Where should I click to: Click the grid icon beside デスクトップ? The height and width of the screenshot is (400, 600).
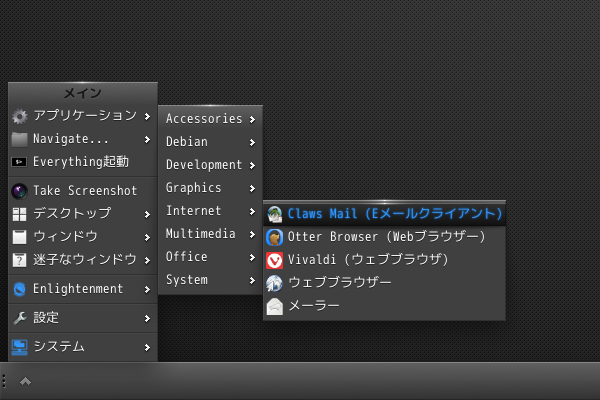pos(20,214)
